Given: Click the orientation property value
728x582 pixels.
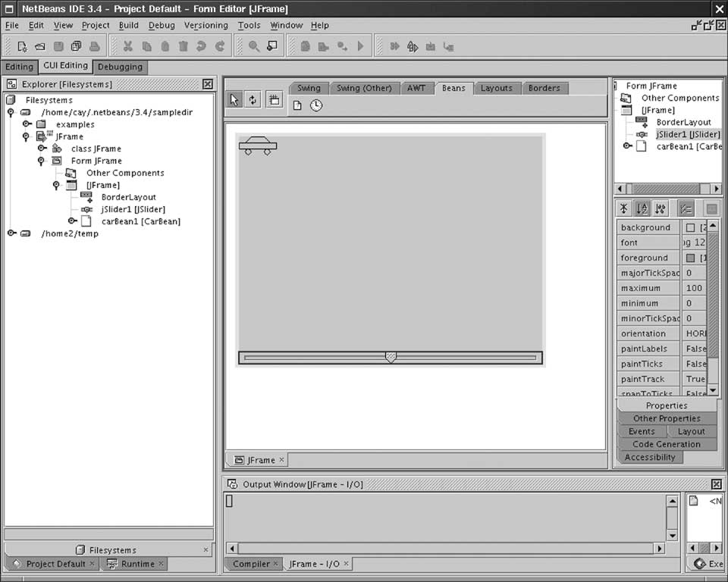Looking at the screenshot, I should [694, 333].
